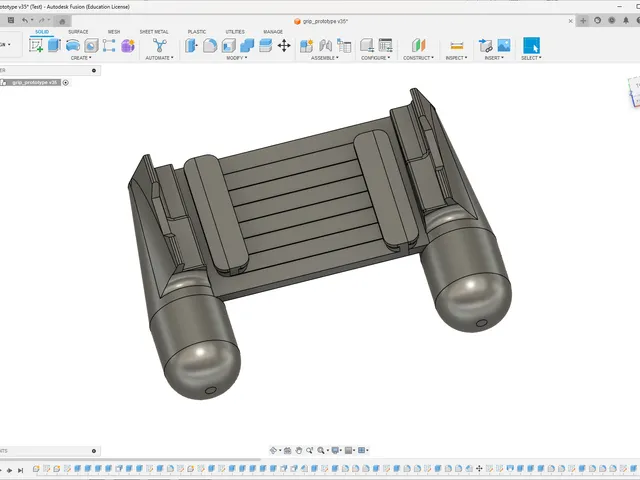Screen dimensions: 640x480
Task: Activate the Move/Copy arrows tool
Action: click(x=284, y=45)
